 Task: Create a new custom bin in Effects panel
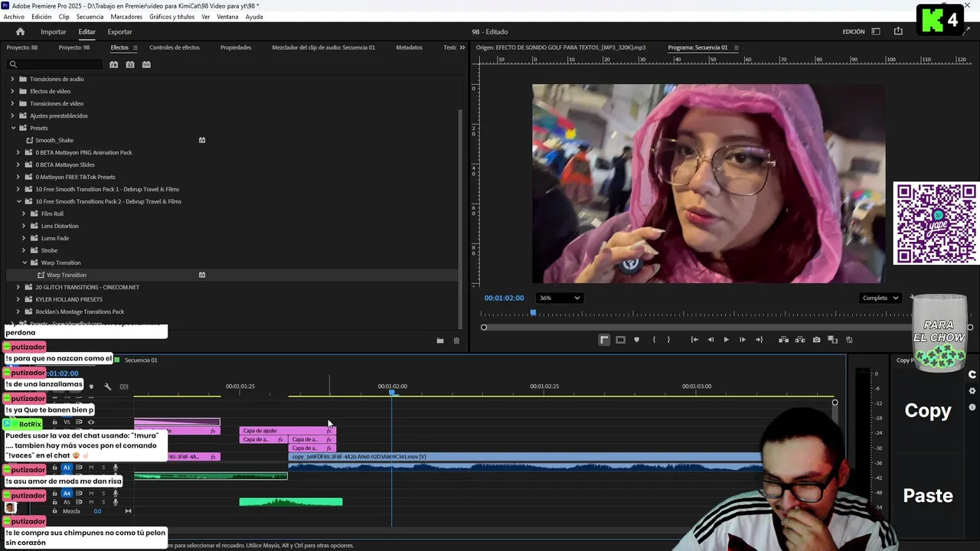(439, 341)
